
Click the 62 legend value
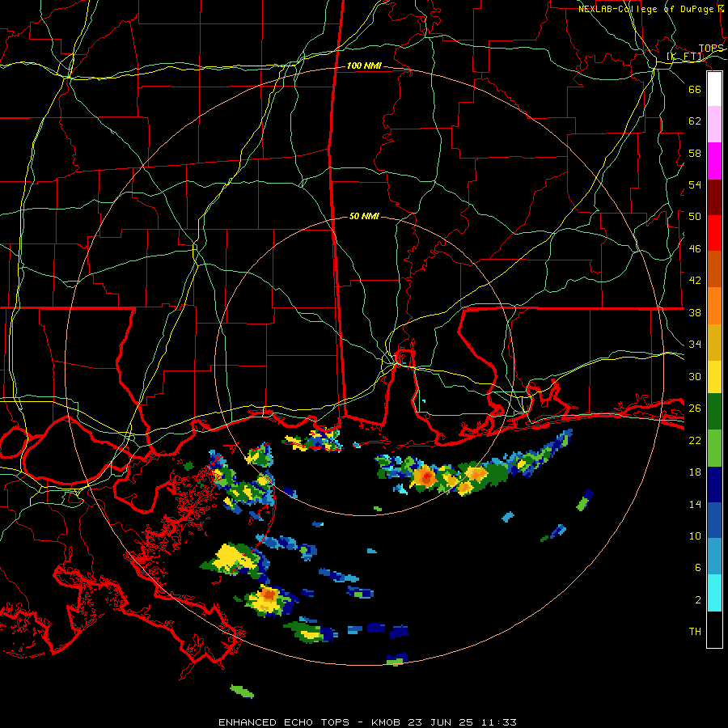tap(695, 121)
